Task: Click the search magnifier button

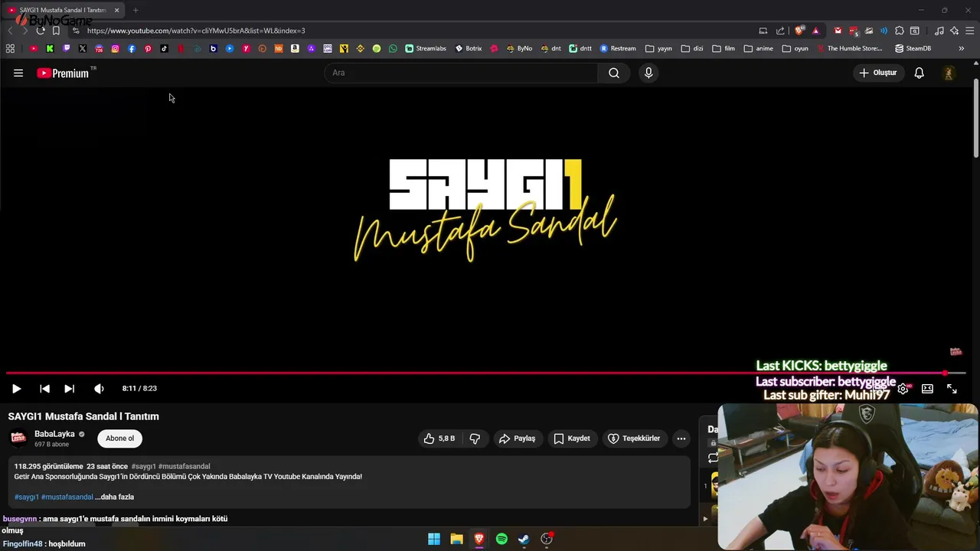Action: coord(614,73)
